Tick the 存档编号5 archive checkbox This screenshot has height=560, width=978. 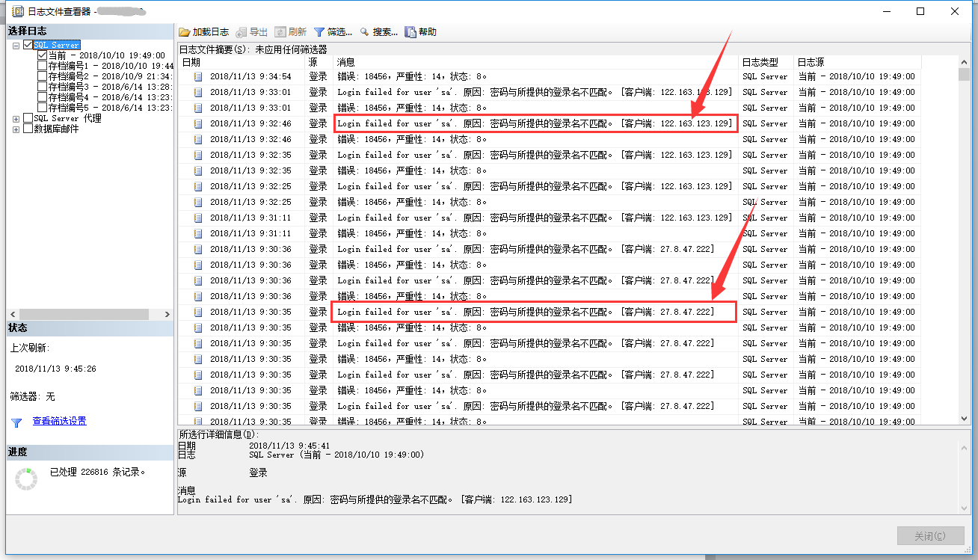point(42,108)
